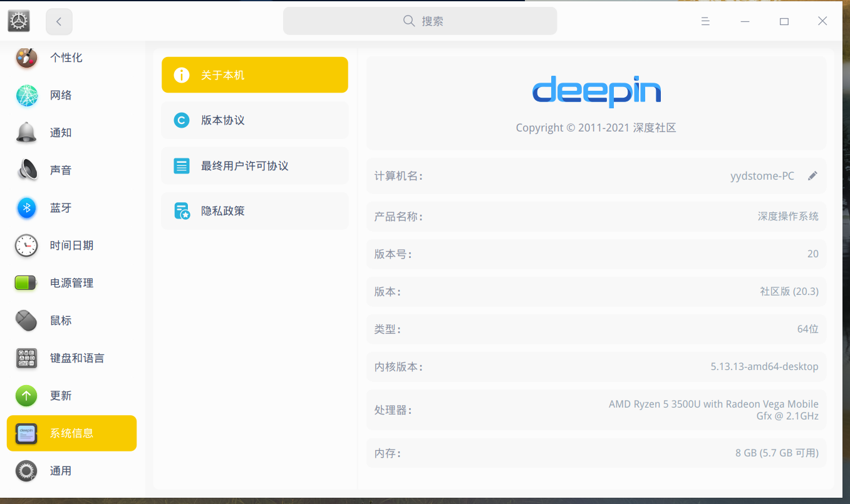Open the 蓝牙 Bluetooth icon
The image size is (850, 504).
26,208
